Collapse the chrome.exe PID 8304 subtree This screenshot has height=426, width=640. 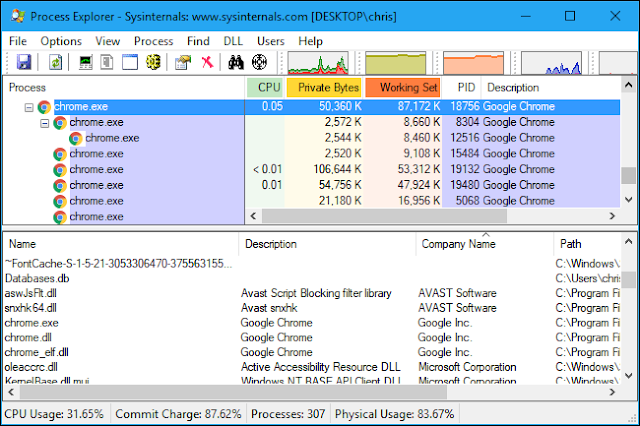click(44, 123)
